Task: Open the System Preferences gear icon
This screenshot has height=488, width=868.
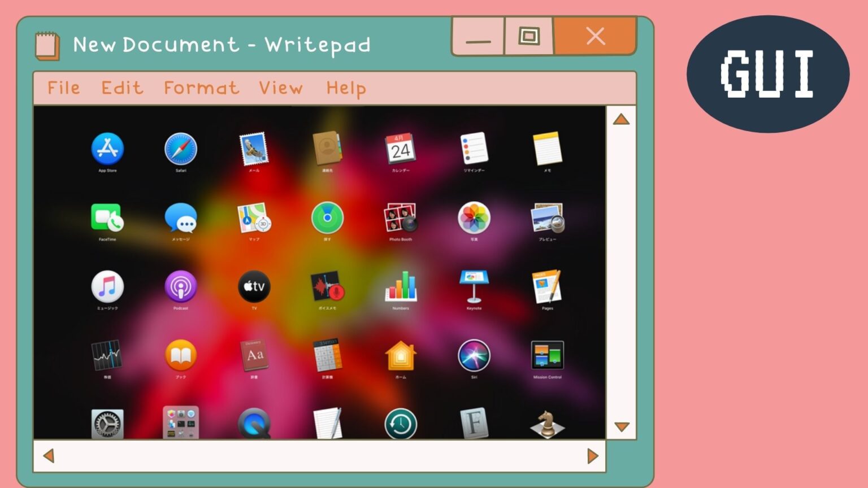Action: click(x=107, y=423)
